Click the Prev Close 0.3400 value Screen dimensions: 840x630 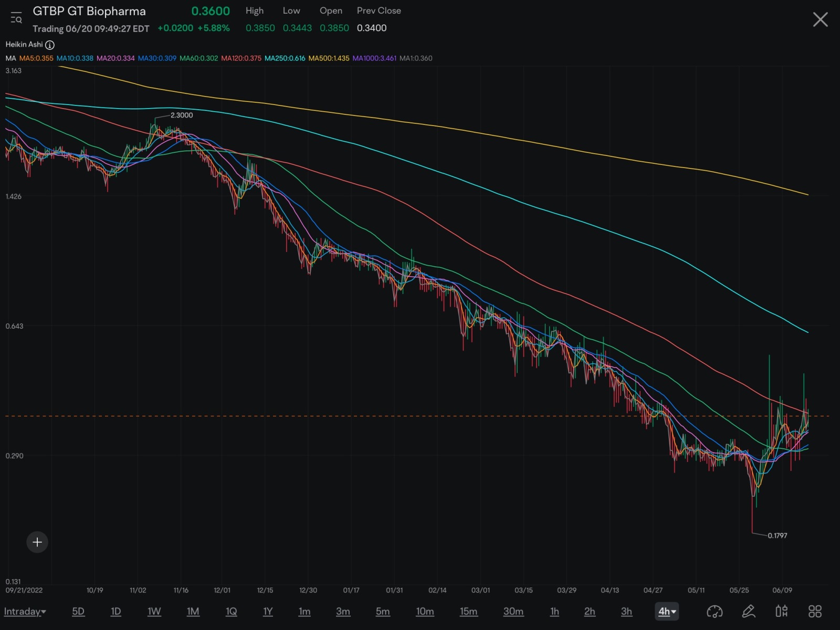[x=372, y=28]
